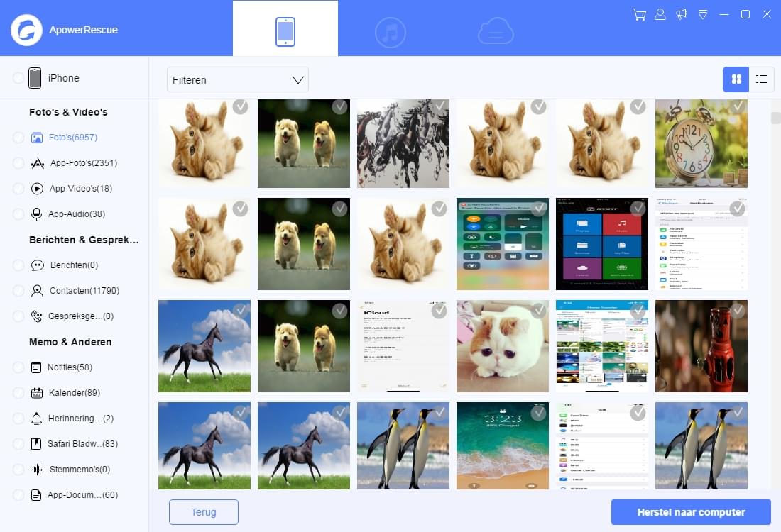This screenshot has width=781, height=532.
Task: Enable the Notities(58) checkbox
Action: click(x=18, y=367)
